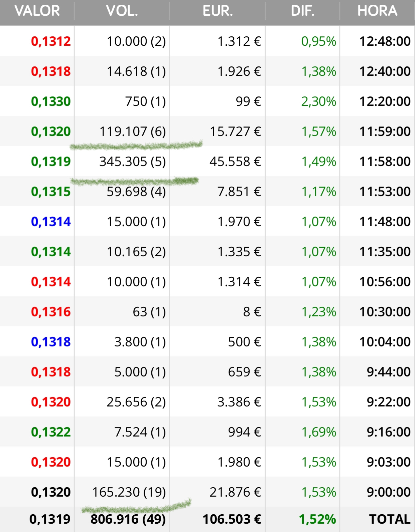Click volume 10.000 (2)
The width and height of the screenshot is (415, 532).
pos(136,41)
